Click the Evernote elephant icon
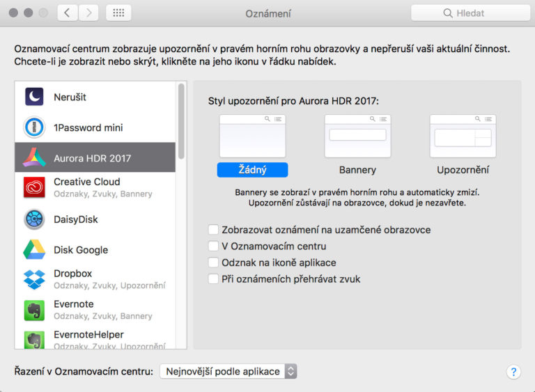This screenshot has width=535, height=392. (x=34, y=310)
